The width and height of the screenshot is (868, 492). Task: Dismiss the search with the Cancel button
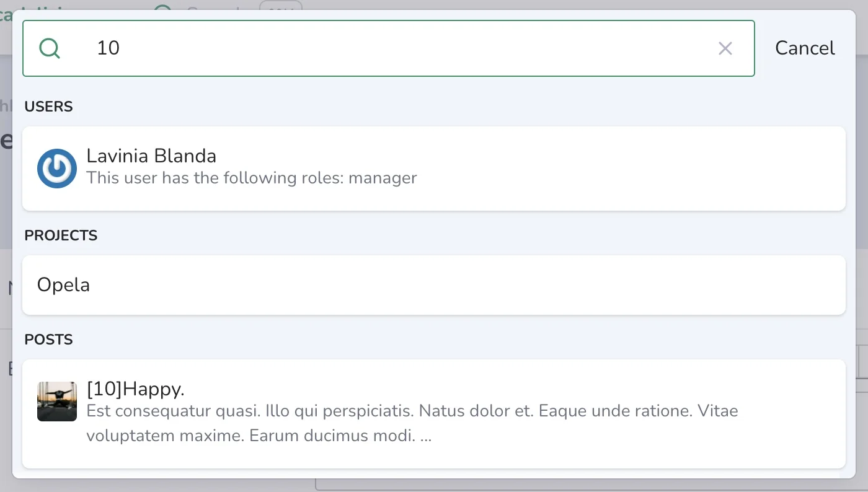[805, 48]
